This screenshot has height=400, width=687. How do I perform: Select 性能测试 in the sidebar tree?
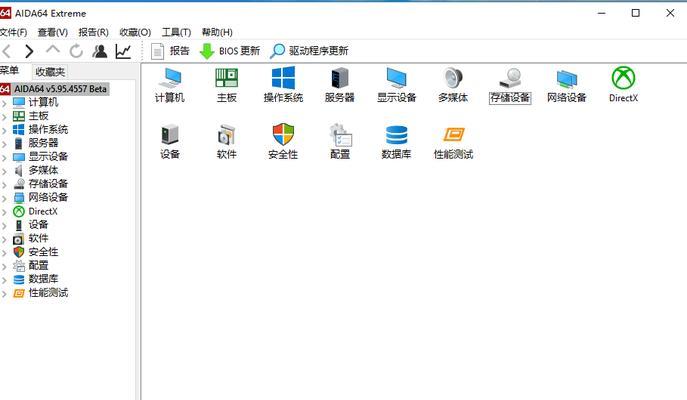[x=48, y=293]
